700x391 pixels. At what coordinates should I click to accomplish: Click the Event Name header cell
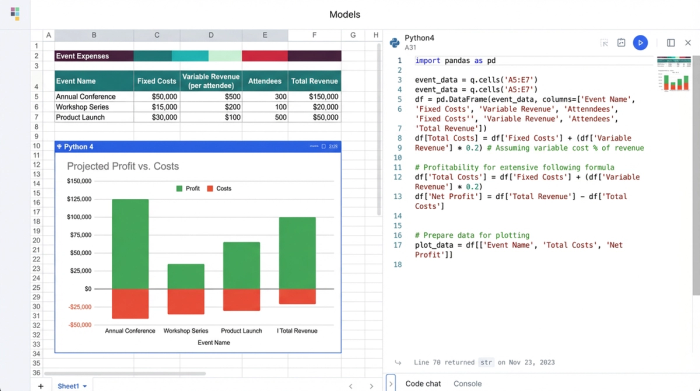(94, 81)
